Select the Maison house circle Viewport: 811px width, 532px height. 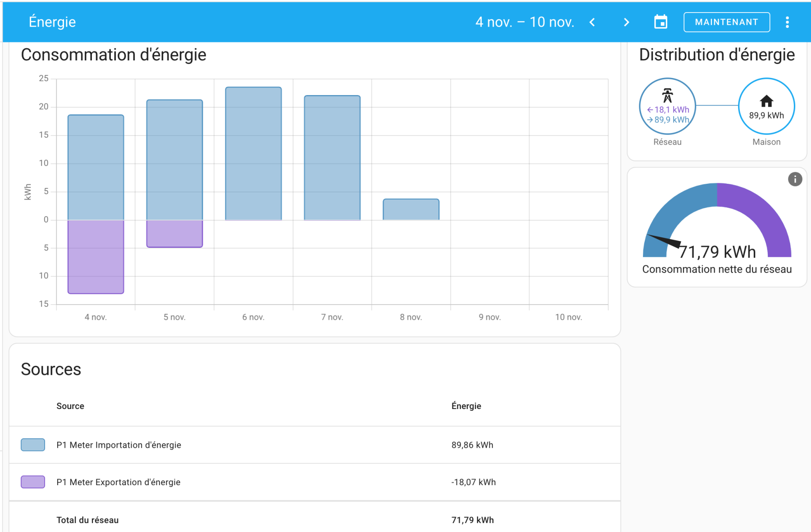(766, 106)
